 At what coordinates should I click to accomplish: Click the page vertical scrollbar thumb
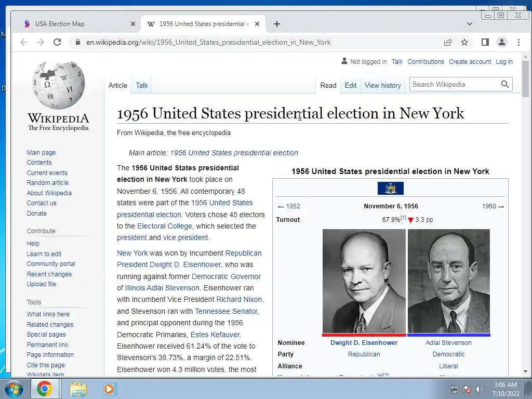click(525, 79)
